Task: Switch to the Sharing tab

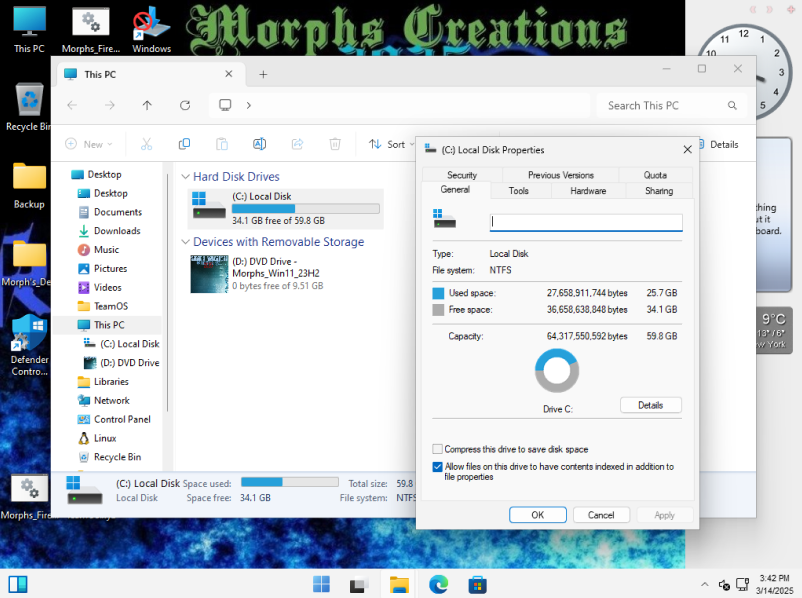Action: coord(659,190)
